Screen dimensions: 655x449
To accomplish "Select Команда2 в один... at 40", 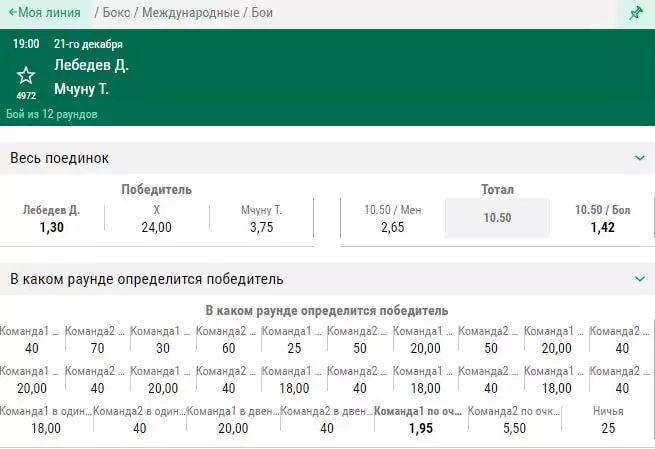I will (140, 420).
